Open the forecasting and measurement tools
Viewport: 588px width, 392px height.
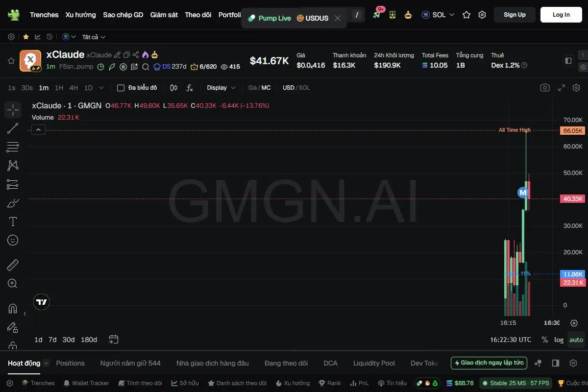tap(13, 184)
